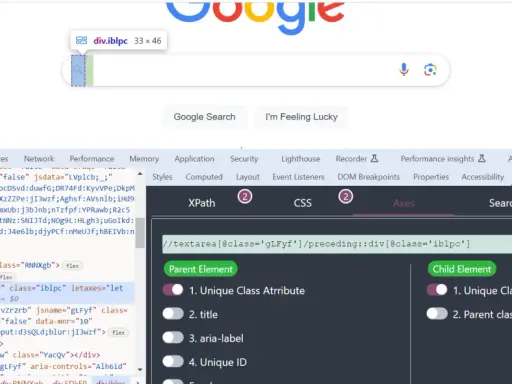The width and height of the screenshot is (512, 384).
Task: Enable the aria-label toggle
Action: click(173, 338)
